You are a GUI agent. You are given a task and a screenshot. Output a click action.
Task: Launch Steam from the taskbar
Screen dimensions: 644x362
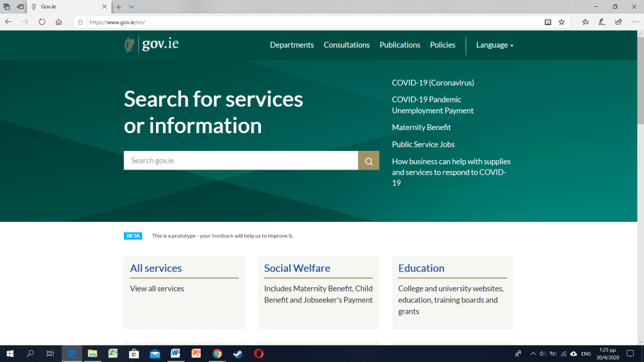tap(238, 354)
